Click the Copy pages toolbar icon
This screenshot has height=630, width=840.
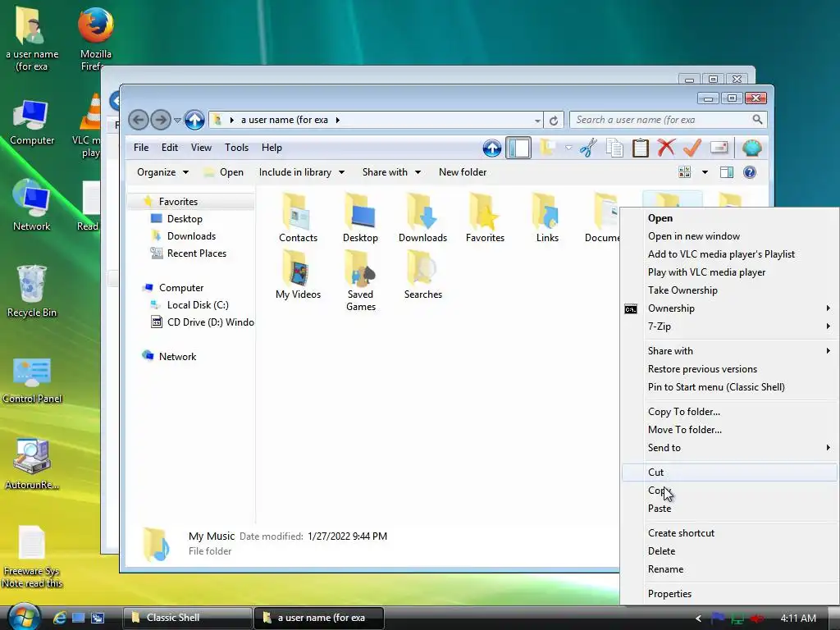pos(614,148)
